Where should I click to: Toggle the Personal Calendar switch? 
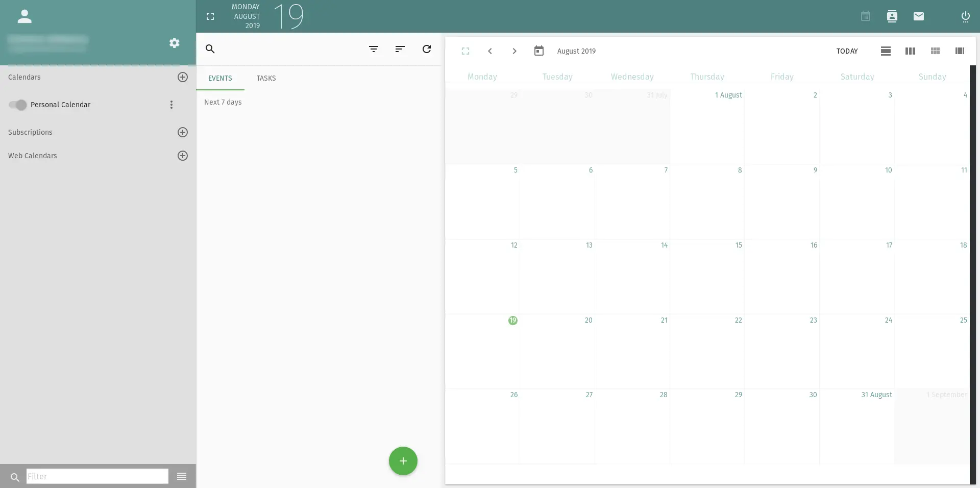(x=17, y=105)
